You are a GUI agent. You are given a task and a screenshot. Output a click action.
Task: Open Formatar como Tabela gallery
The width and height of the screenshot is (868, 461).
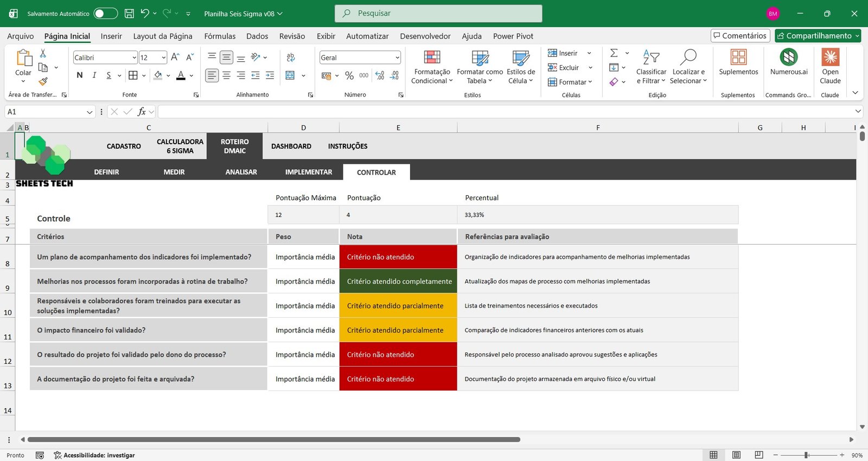pos(480,67)
